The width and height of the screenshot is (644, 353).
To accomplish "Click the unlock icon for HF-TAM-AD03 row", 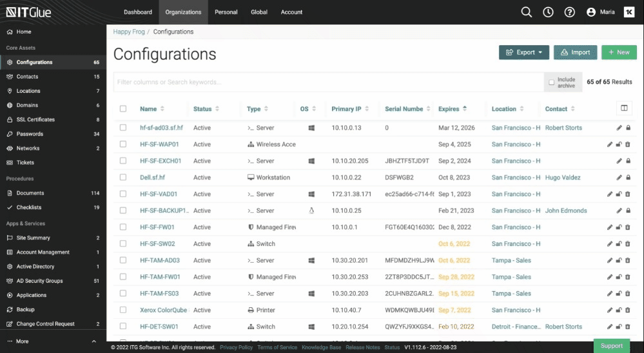I will coord(619,261).
